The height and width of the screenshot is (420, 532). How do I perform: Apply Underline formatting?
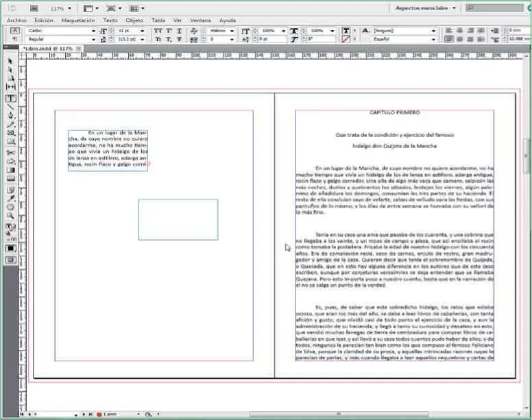pos(180,31)
